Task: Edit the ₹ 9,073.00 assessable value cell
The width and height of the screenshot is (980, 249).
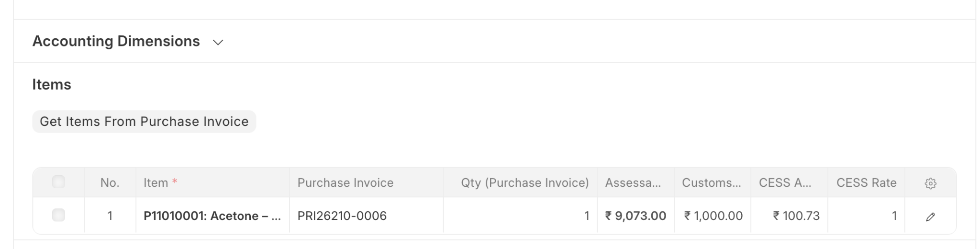Action: point(635,216)
